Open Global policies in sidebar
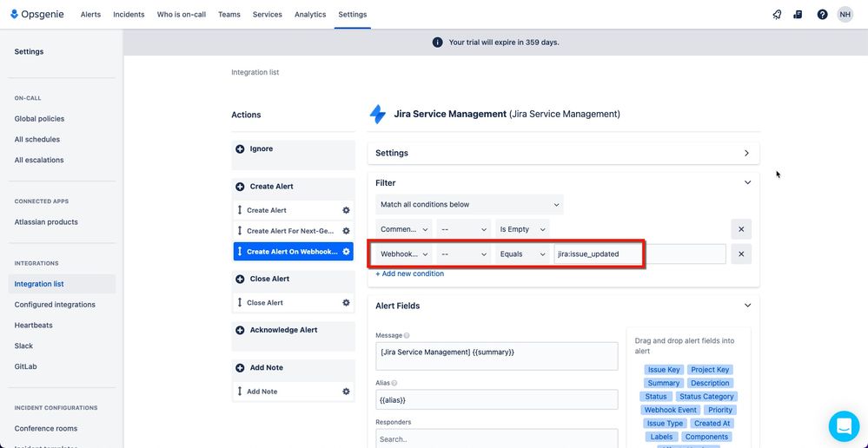The width and height of the screenshot is (868, 448). tap(39, 118)
